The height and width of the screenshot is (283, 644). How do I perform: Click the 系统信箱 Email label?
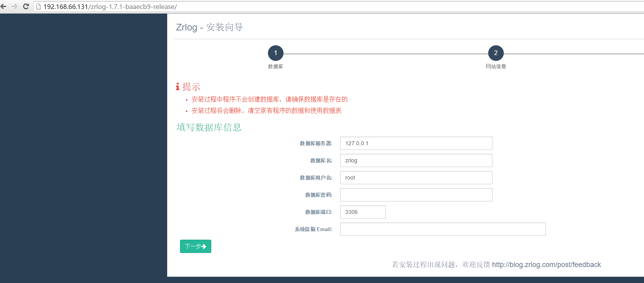click(314, 229)
